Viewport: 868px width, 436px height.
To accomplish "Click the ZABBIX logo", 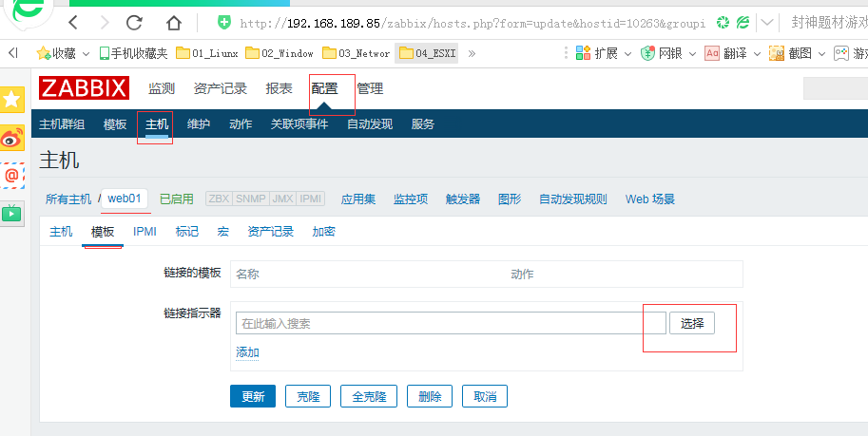I will click(x=84, y=88).
